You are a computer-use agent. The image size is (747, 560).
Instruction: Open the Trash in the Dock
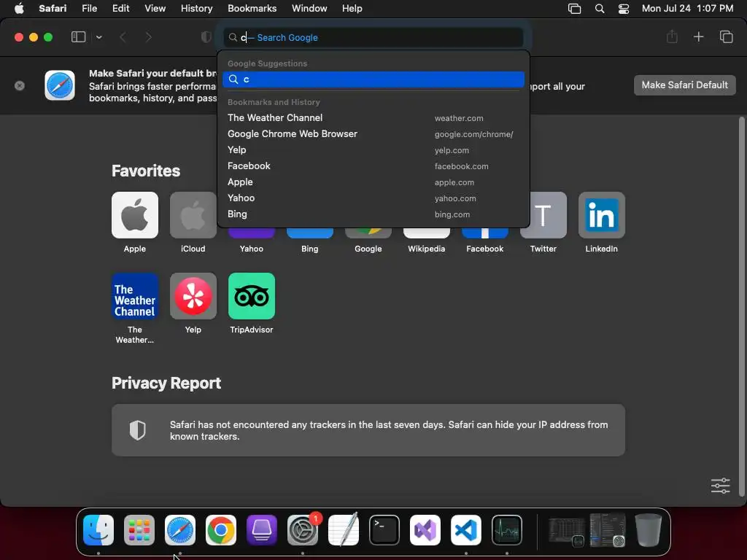click(649, 530)
